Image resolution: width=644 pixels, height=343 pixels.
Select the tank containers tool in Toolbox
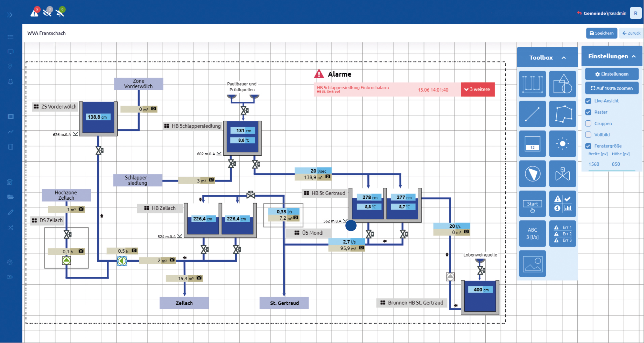point(532,84)
